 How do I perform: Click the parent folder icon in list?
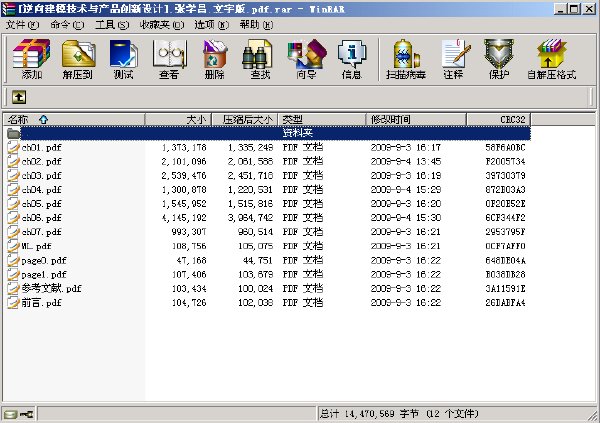(x=13, y=133)
